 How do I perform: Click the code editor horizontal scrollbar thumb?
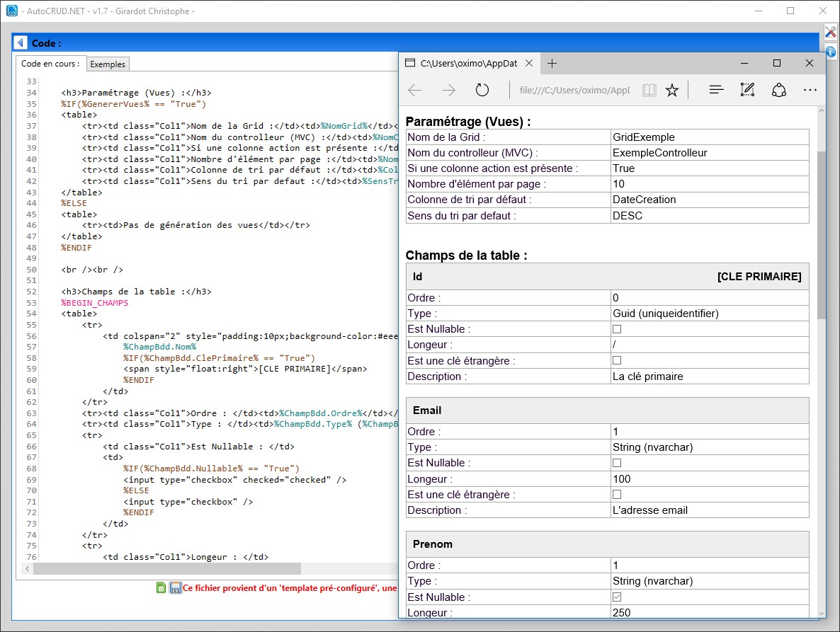point(167,568)
